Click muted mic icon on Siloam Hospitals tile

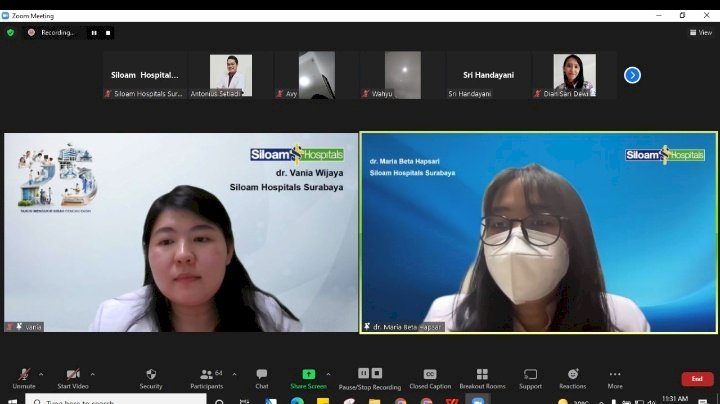pos(108,94)
